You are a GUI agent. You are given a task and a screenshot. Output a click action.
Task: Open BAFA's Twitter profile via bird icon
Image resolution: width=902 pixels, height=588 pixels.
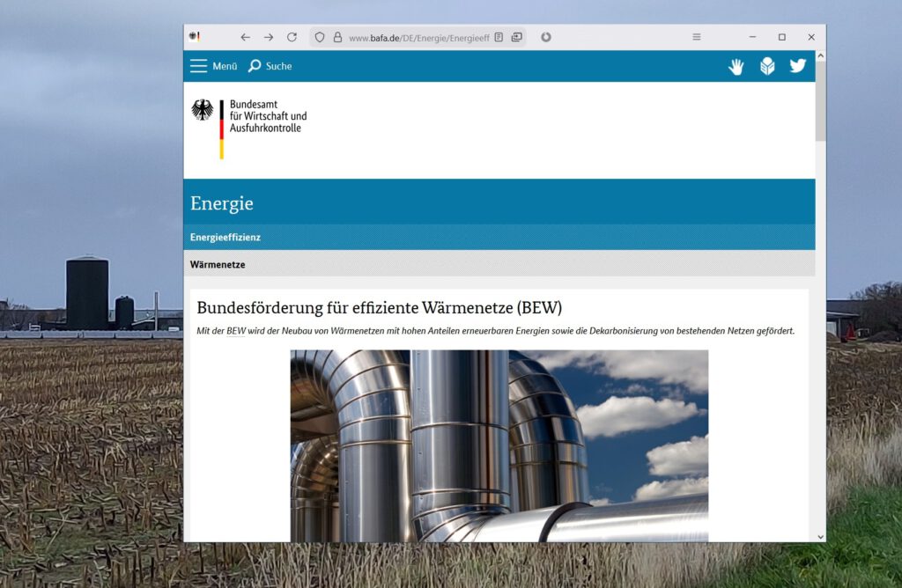click(798, 65)
